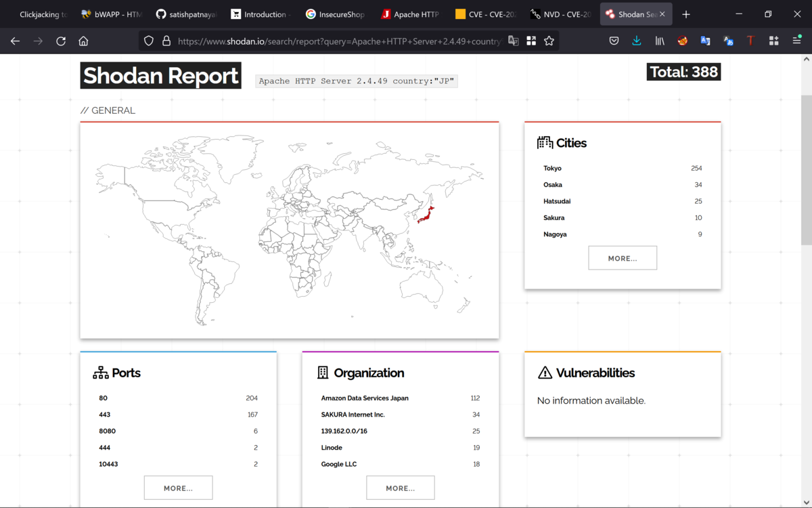812x508 pixels.
Task: Switch to the Introduction tab
Action: click(261, 14)
